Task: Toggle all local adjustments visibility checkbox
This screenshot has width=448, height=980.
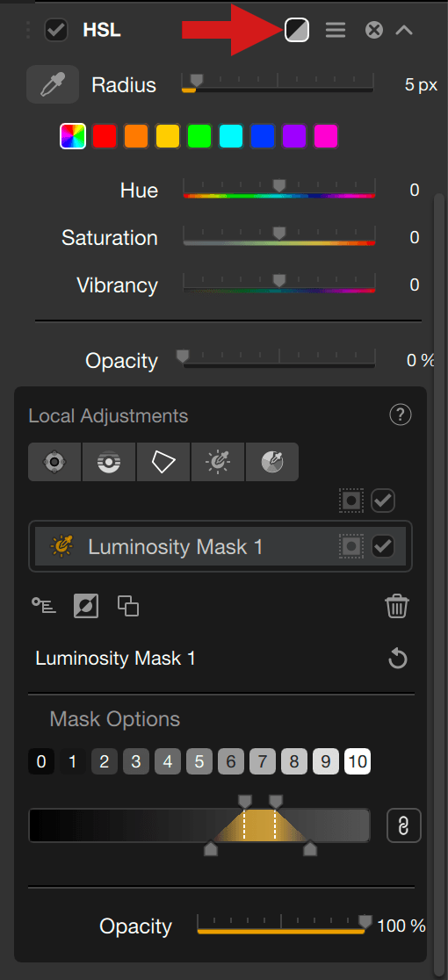Action: click(382, 501)
